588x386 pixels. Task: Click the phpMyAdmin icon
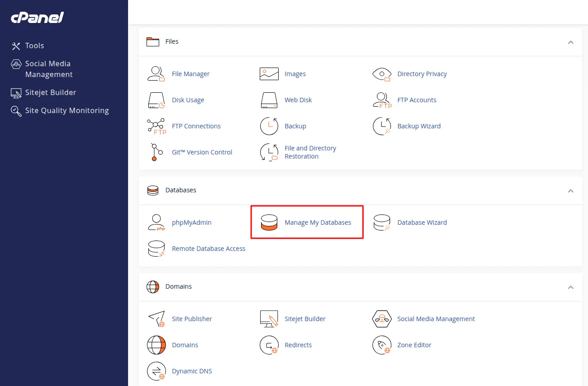pos(156,223)
